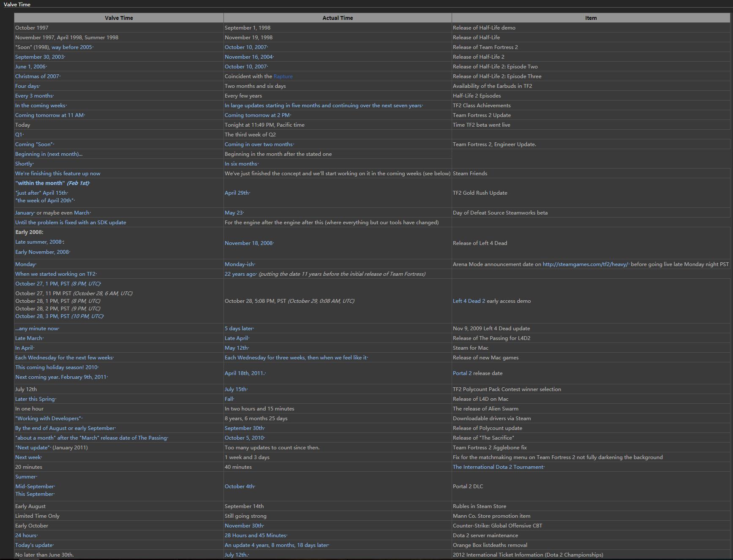Open the '22 years ago' link

[x=240, y=274]
